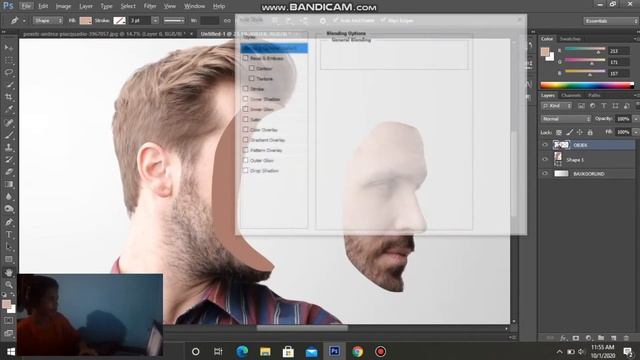Hide the OBJEK layer
Viewport: 640px width, 360px height.
[x=545, y=145]
